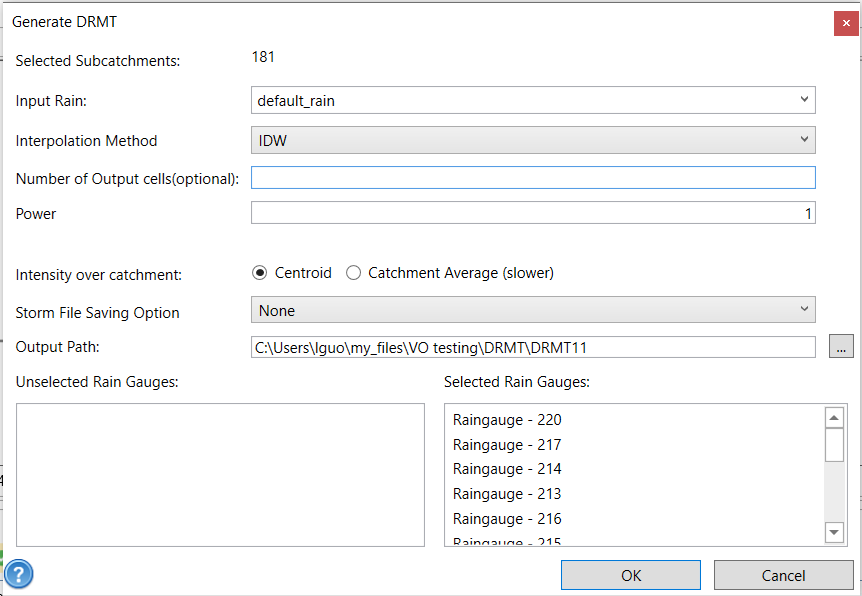Select Raingauge - 220 in list
Image resolution: width=862 pixels, height=596 pixels.
[507, 420]
